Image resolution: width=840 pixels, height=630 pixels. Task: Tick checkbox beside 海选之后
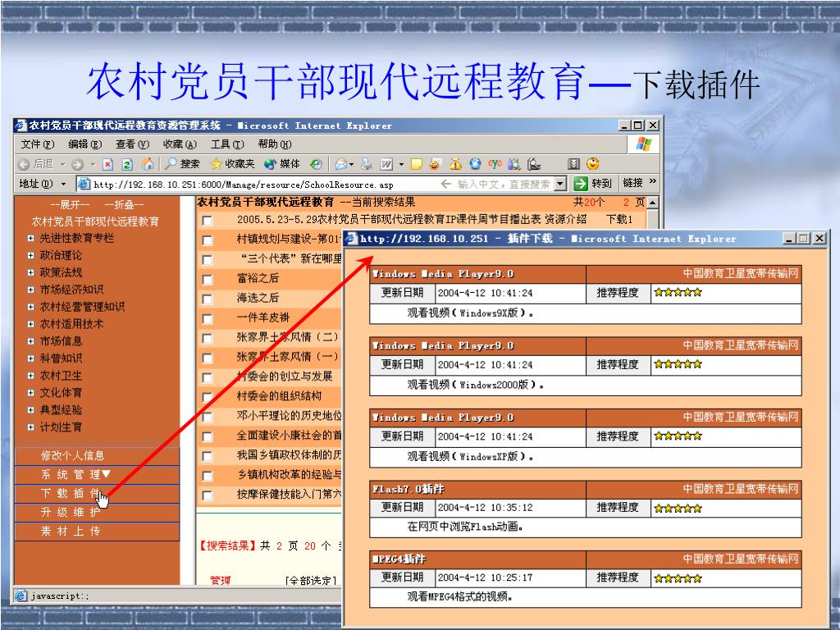tap(208, 299)
